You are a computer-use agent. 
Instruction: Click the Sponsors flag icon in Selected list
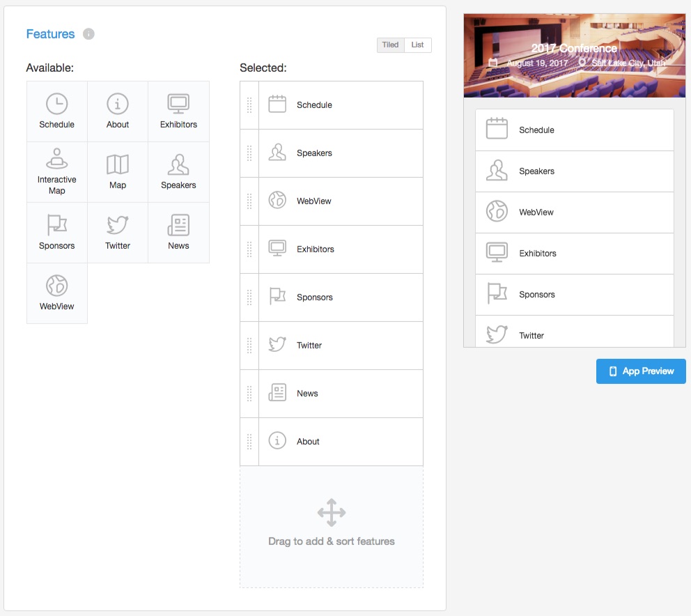tap(277, 297)
